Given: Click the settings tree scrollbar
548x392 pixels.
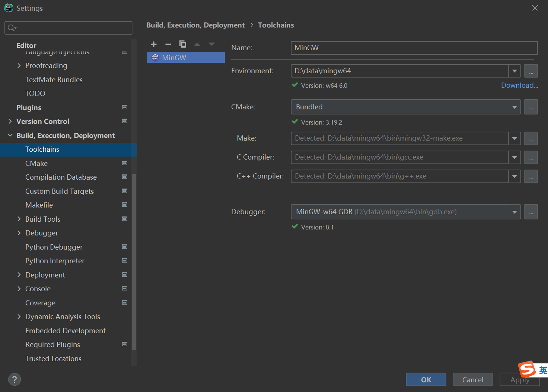Looking at the screenshot, I should pyautogui.click(x=134, y=262).
